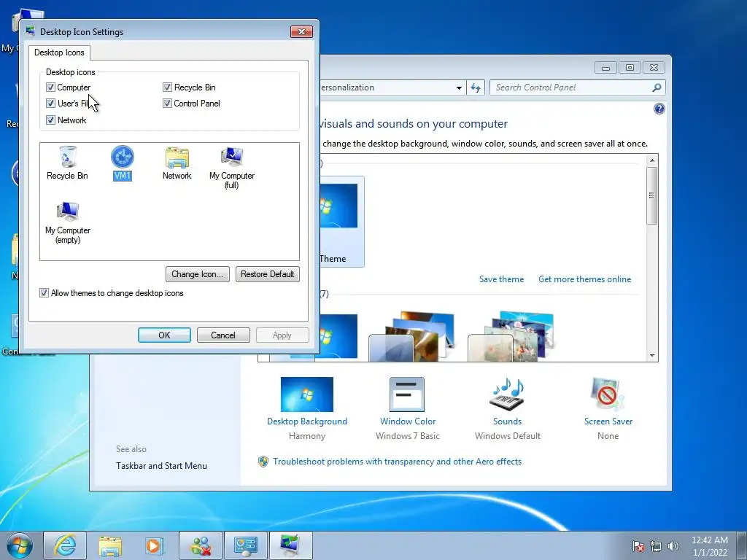Click the shield icon beside Troubleshoot link
The image size is (747, 560).
[263, 462]
